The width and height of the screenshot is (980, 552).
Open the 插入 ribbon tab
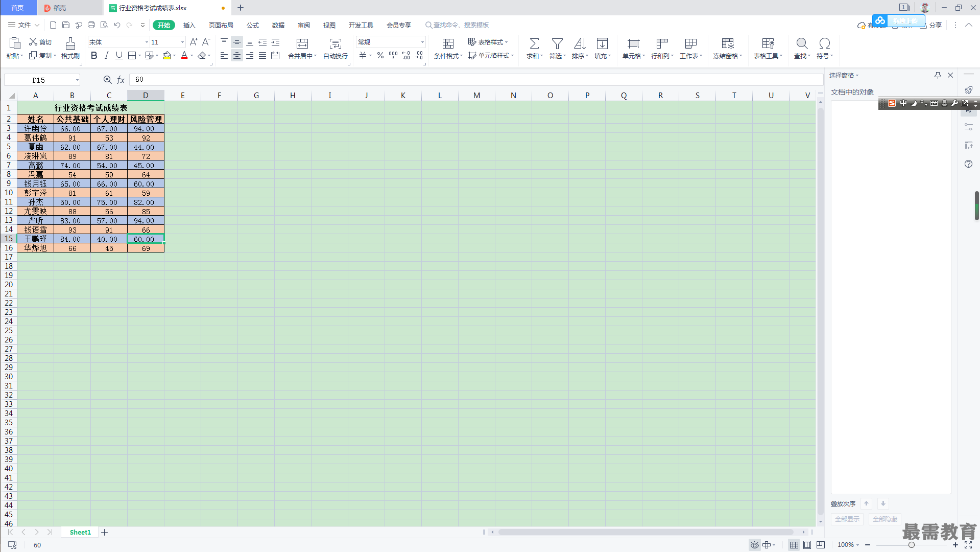coord(189,25)
